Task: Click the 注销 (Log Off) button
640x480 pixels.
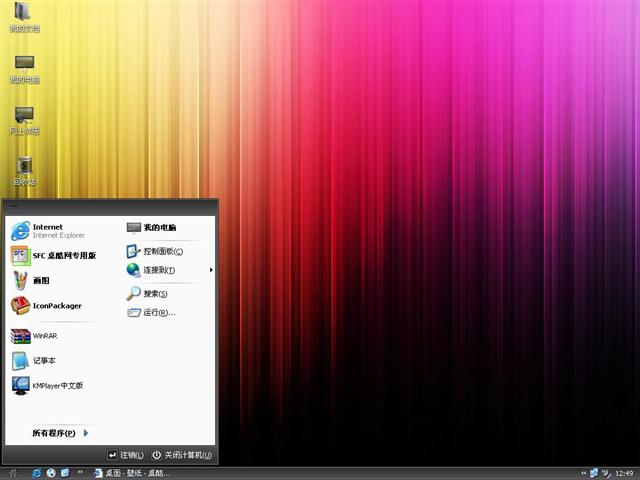Action: tap(126, 455)
